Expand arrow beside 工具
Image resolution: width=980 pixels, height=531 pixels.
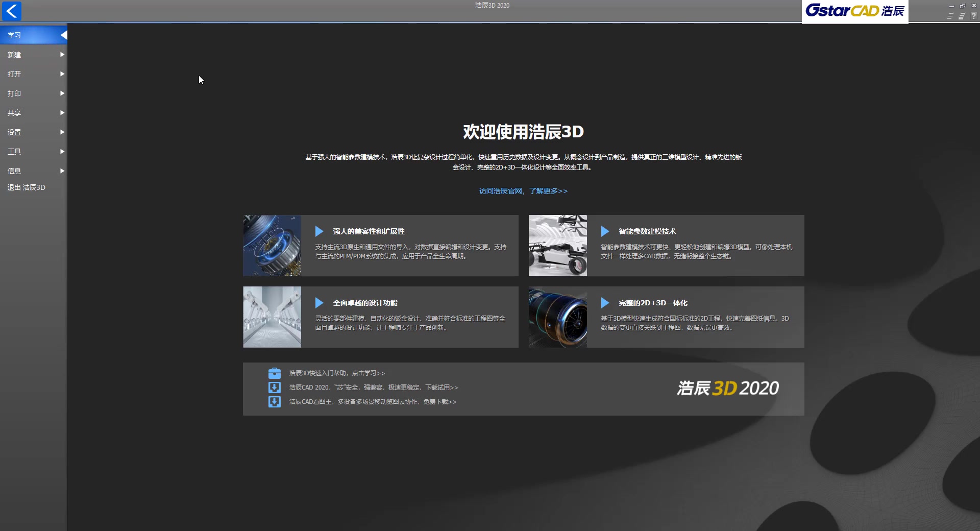pos(62,152)
